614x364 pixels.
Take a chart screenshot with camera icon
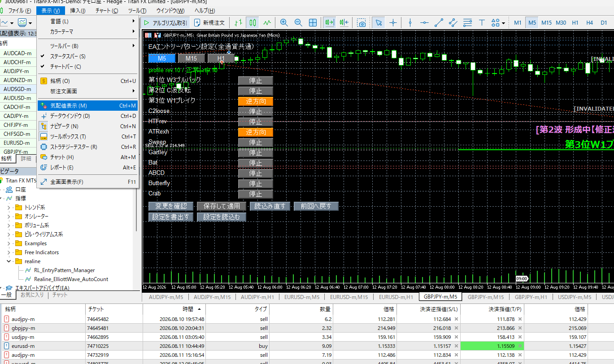tap(361, 22)
